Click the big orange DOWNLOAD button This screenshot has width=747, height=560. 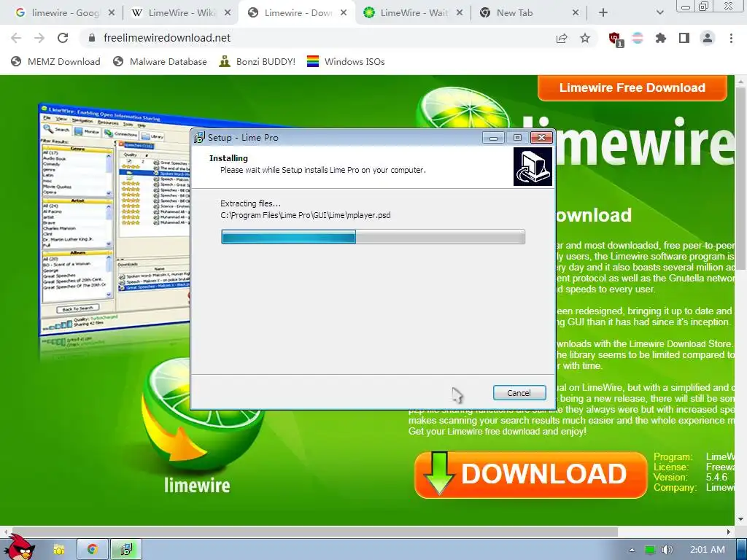pyautogui.click(x=530, y=474)
